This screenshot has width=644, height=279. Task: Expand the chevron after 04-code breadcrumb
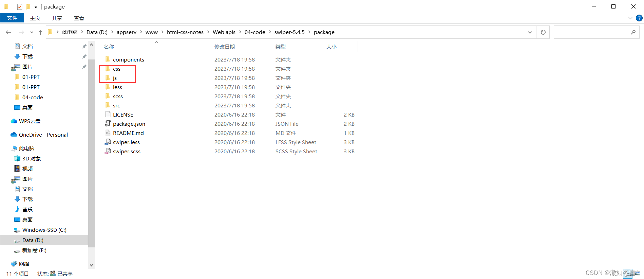pos(270,32)
